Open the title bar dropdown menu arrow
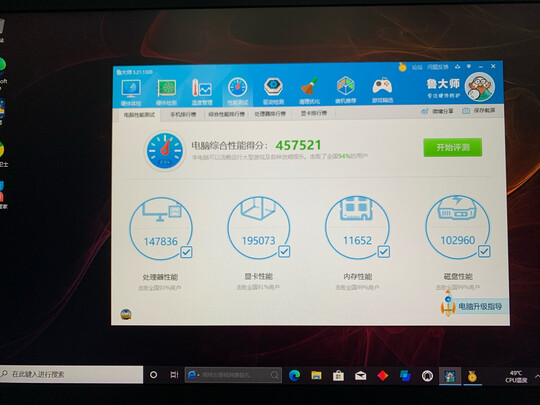 point(469,66)
